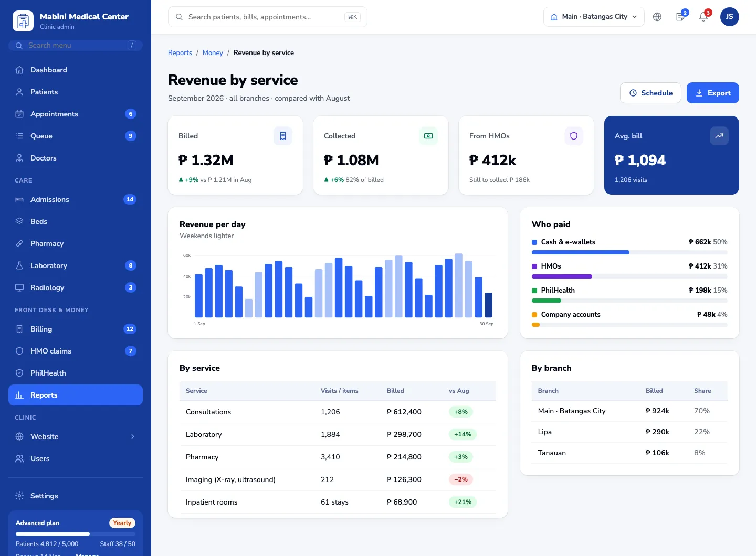Open Laboratory in sidebar
Screen dimensions: 756x556
[76, 265]
